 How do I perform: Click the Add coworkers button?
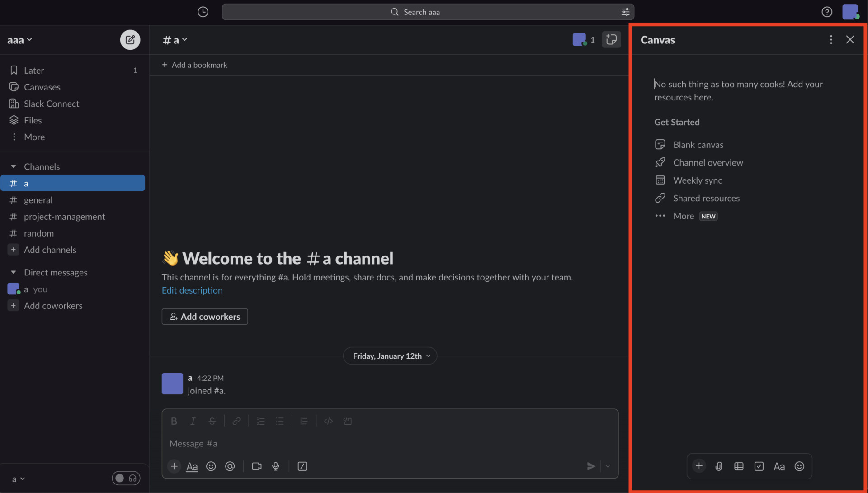(x=204, y=317)
